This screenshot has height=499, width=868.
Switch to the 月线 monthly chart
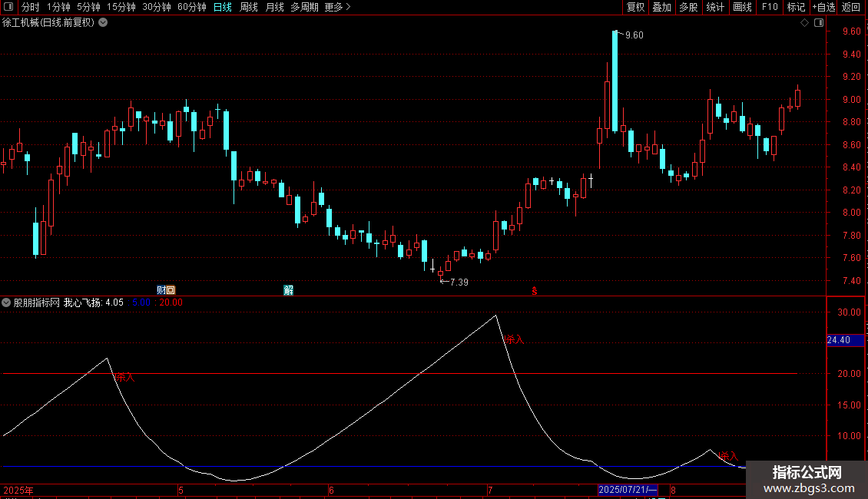[x=274, y=7]
